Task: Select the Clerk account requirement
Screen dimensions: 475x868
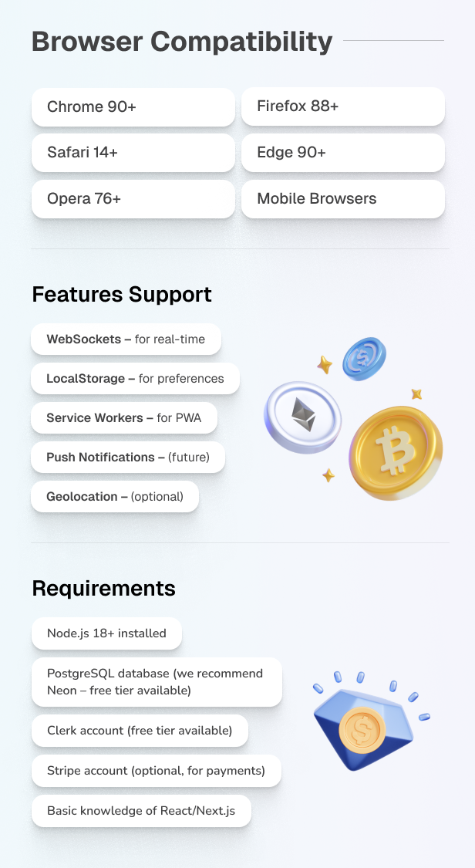Action: 140,731
